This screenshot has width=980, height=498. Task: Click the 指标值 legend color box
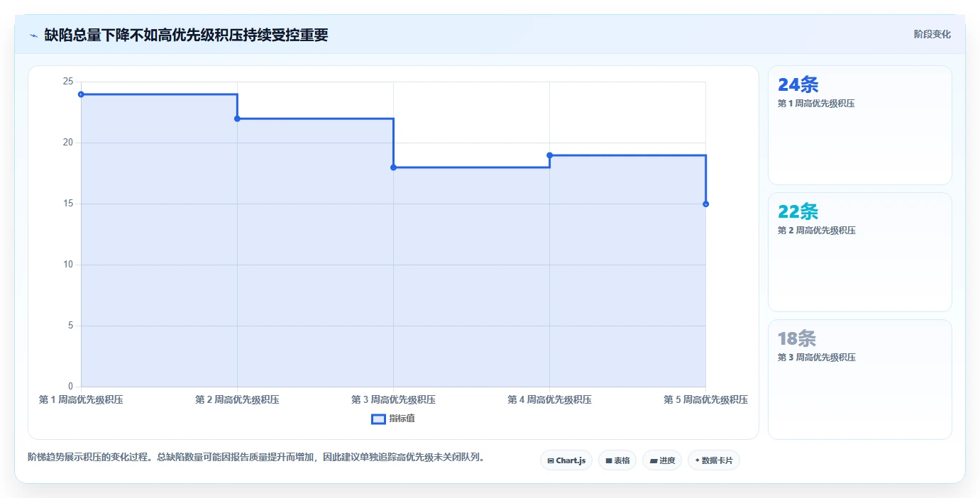[x=378, y=419]
